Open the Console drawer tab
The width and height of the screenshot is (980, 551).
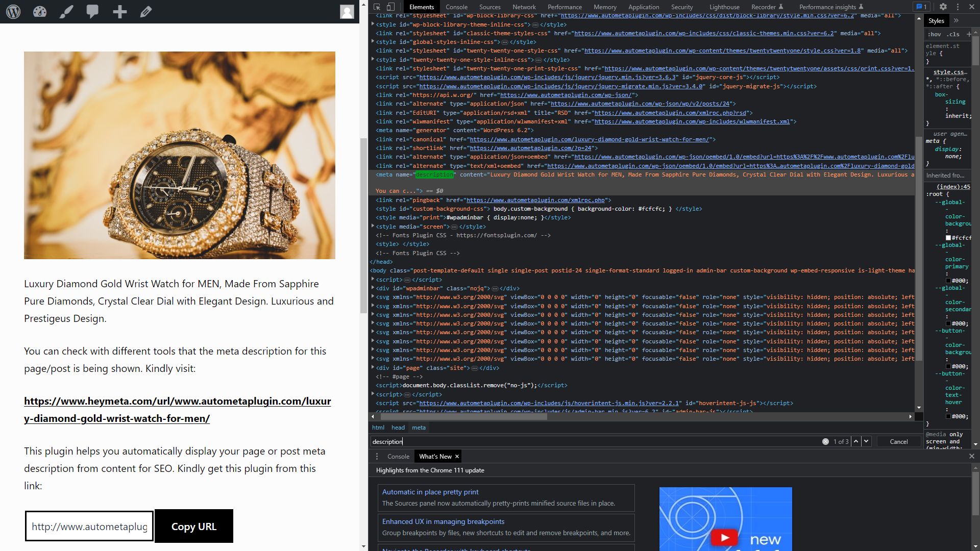pos(398,457)
